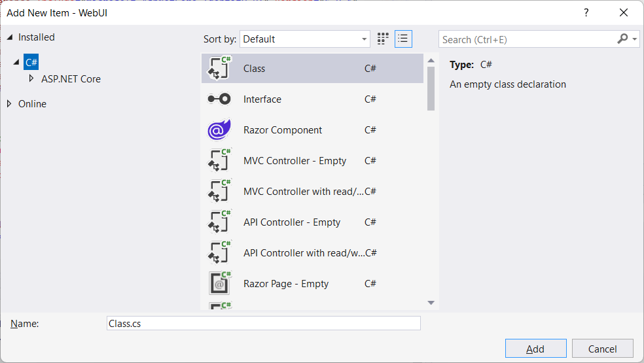This screenshot has height=363, width=644.
Task: Expand the Online category
Action: click(x=9, y=104)
